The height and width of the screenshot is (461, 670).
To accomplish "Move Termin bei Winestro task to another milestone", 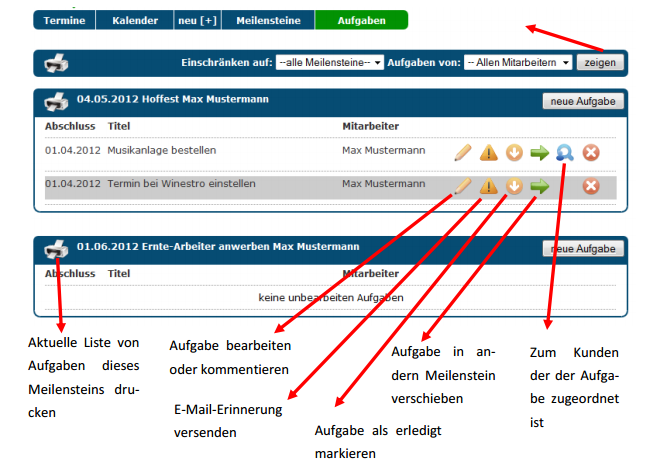I will click(540, 186).
